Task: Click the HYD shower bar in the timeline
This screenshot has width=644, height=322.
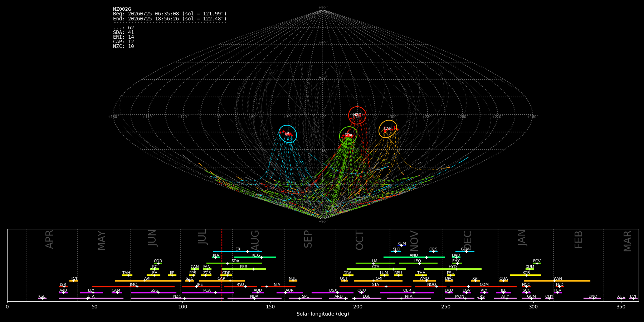Action: pos(453,269)
